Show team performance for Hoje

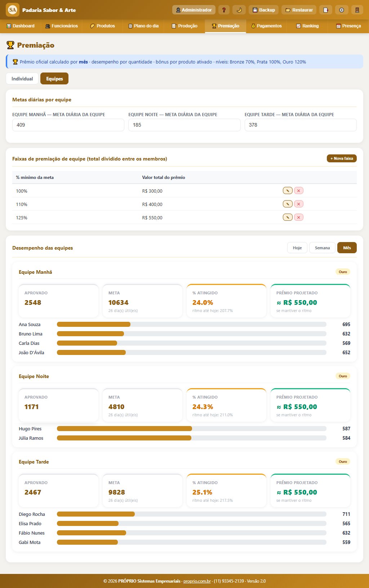click(x=297, y=248)
